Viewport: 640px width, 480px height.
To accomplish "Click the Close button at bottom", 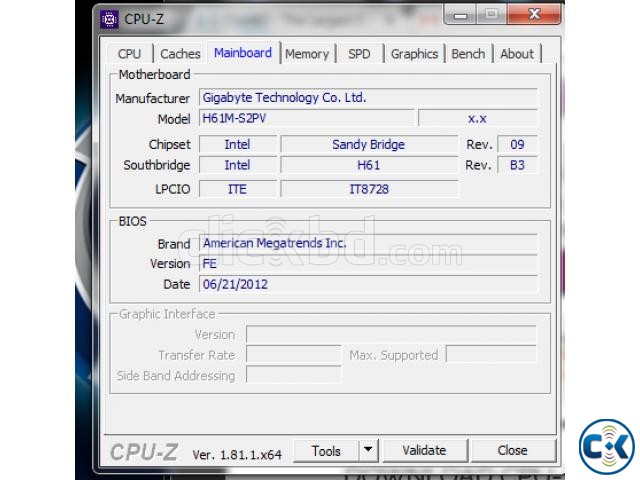I will point(513,451).
